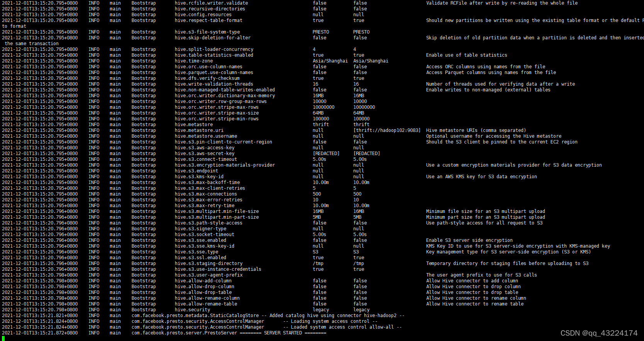
Task: Click hive.s3.connect-timeout property
Action: [x=206, y=159]
